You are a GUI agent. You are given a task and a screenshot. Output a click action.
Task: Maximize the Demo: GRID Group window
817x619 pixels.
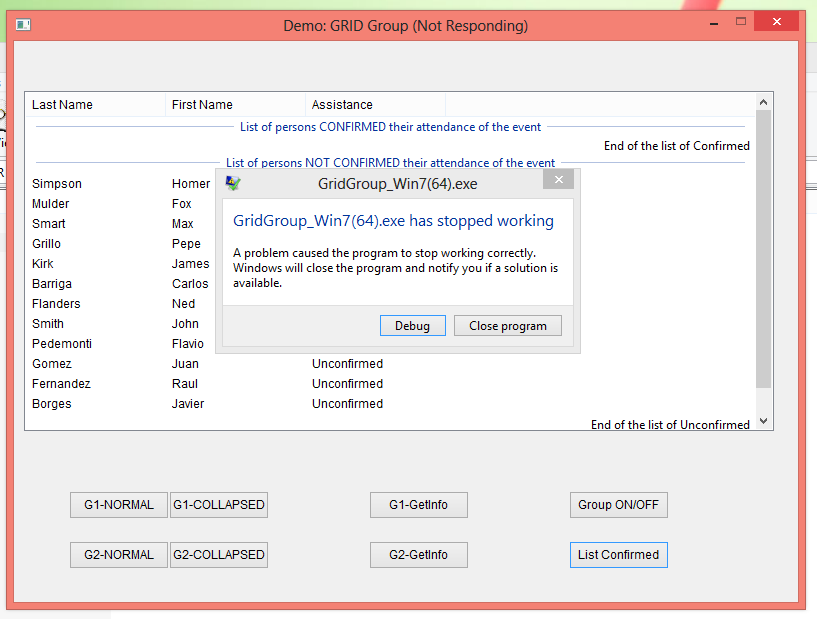(740, 22)
